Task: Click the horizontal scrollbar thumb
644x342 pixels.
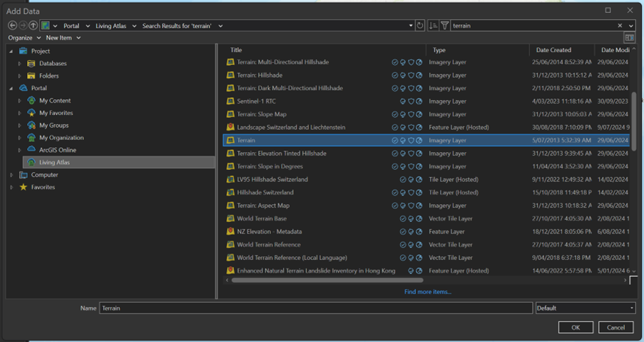Action: [327, 281]
